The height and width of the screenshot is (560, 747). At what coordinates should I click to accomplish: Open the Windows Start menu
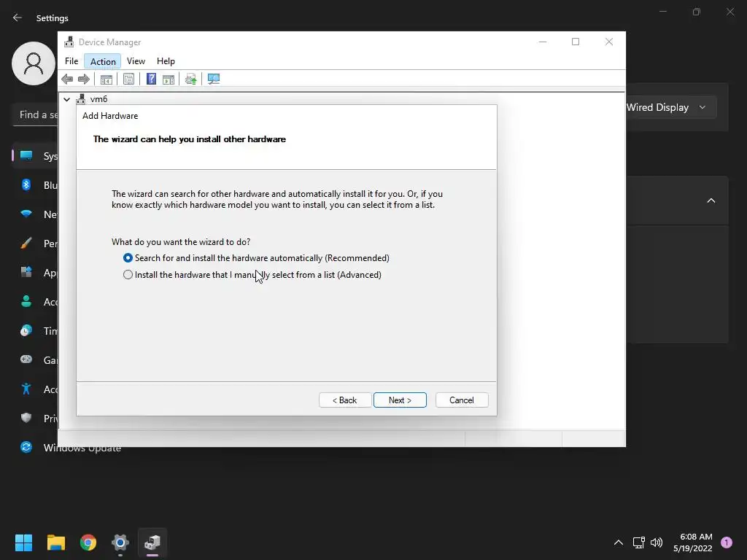tap(23, 542)
